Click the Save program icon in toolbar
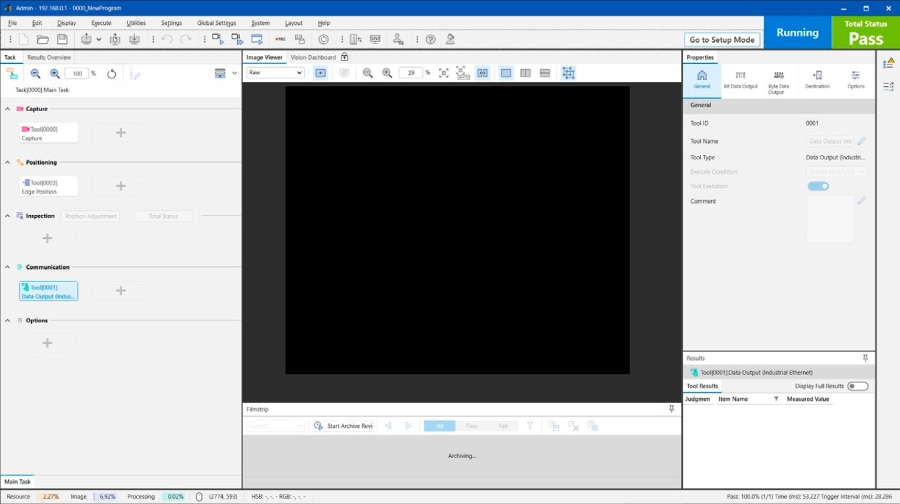 point(62,40)
